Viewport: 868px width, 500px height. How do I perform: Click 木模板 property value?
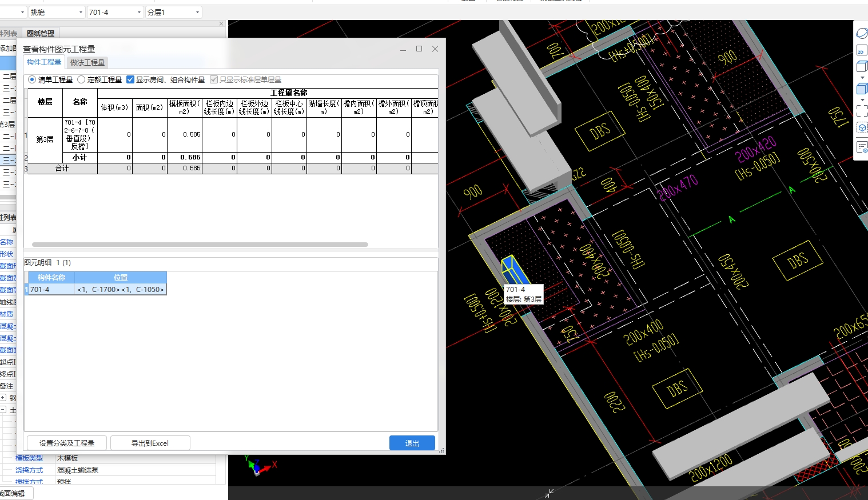coord(67,458)
